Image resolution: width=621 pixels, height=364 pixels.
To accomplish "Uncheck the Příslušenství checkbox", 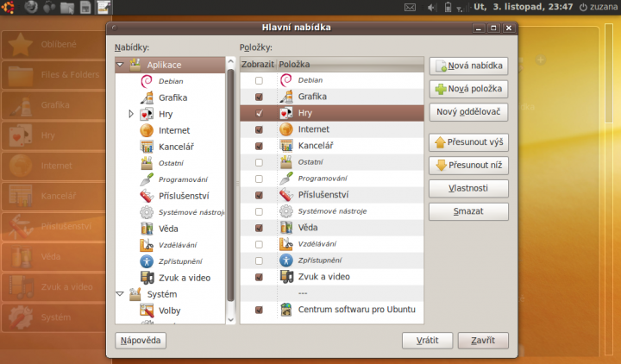I will [259, 195].
